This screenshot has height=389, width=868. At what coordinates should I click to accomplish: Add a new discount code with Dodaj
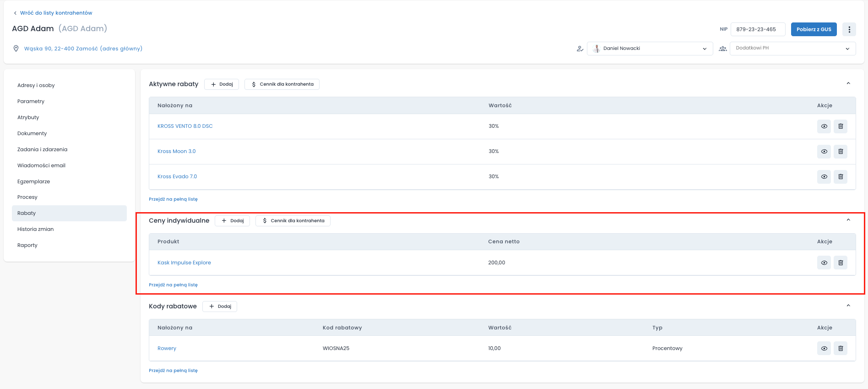220,307
